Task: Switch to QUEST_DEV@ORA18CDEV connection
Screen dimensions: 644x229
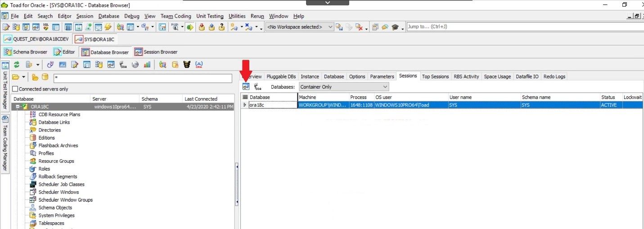Action: click(x=36, y=39)
